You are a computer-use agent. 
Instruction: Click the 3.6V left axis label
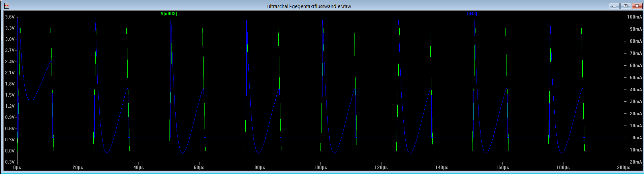[10, 17]
